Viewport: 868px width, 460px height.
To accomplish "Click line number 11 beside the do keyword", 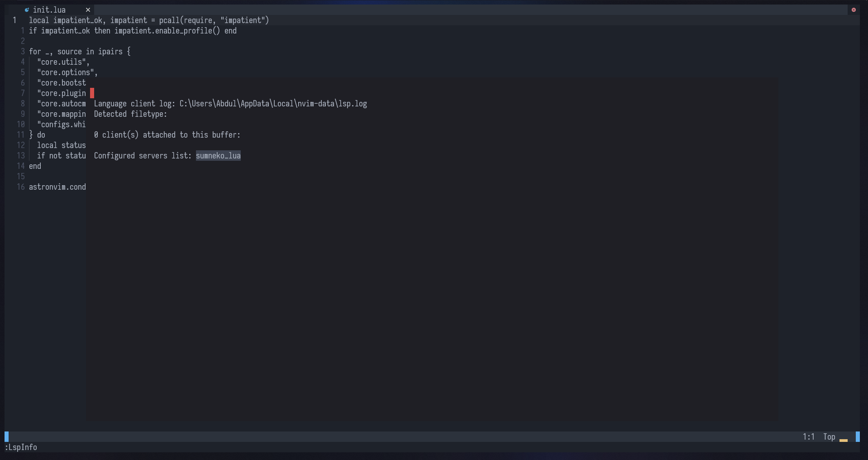I will pyautogui.click(x=20, y=135).
